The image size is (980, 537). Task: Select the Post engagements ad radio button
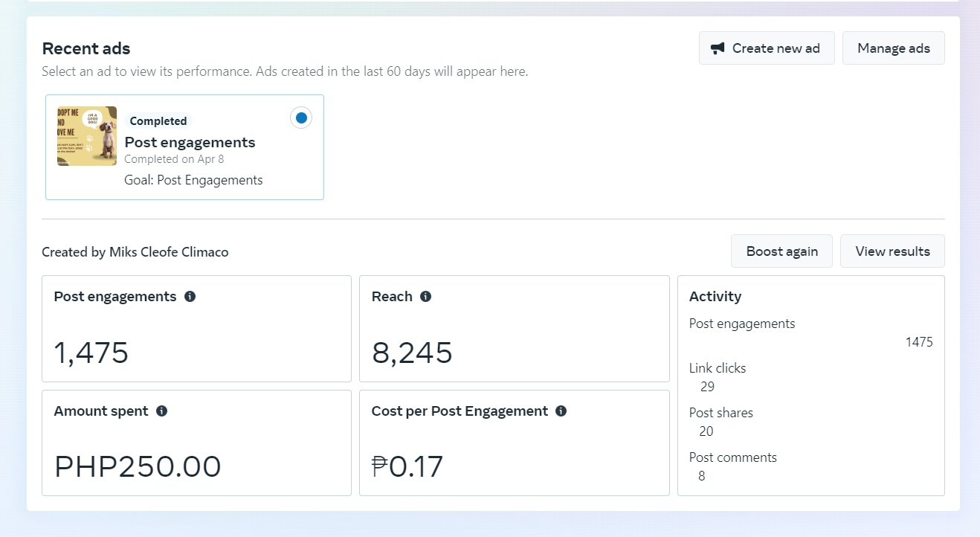point(301,118)
